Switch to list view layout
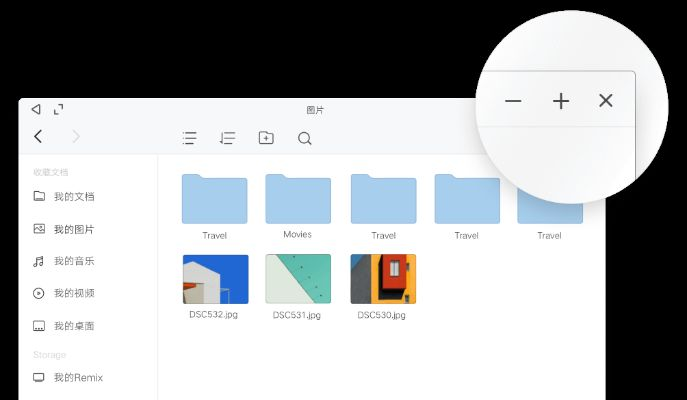Screen dimensions: 687x400 (x=189, y=138)
